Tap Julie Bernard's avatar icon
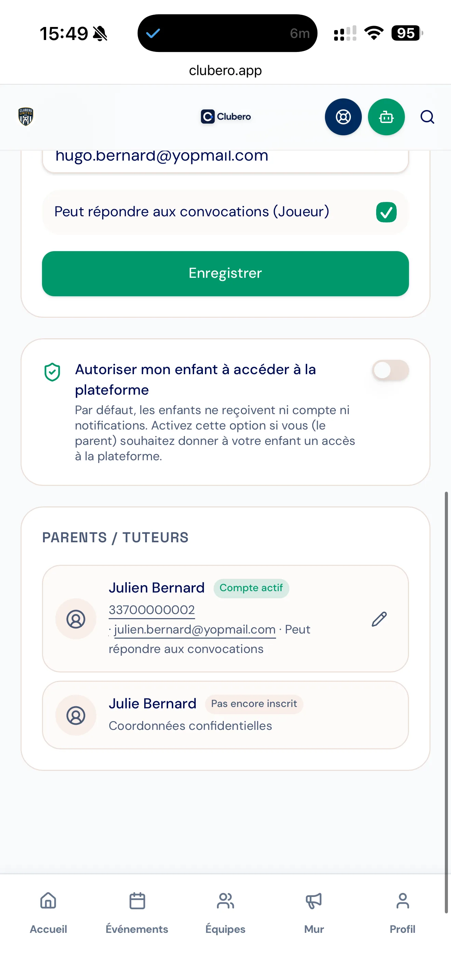 [76, 715]
